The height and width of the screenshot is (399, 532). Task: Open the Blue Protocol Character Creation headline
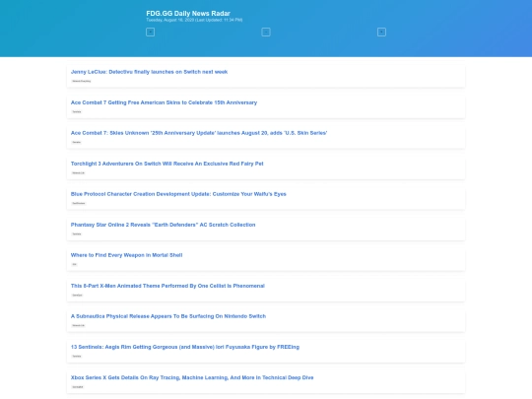tap(178, 194)
